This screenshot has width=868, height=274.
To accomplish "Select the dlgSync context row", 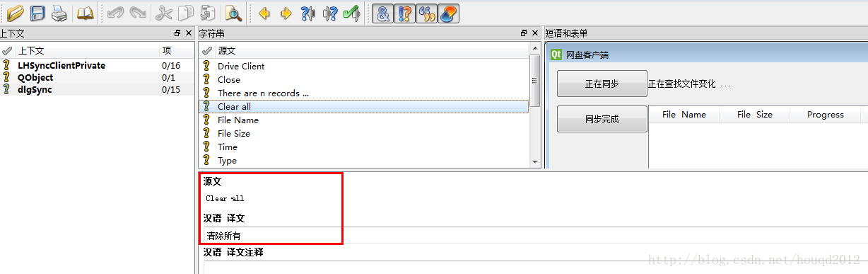I will tap(97, 89).
